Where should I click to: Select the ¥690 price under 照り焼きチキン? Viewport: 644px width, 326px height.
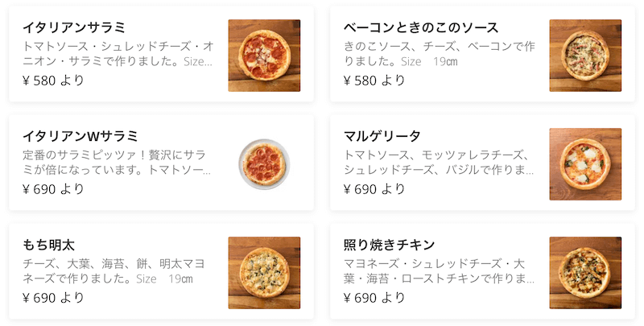coord(374,297)
